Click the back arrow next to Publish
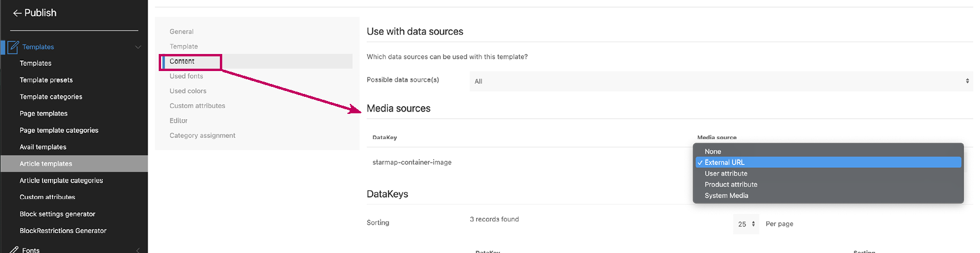The image size is (980, 253). click(17, 13)
